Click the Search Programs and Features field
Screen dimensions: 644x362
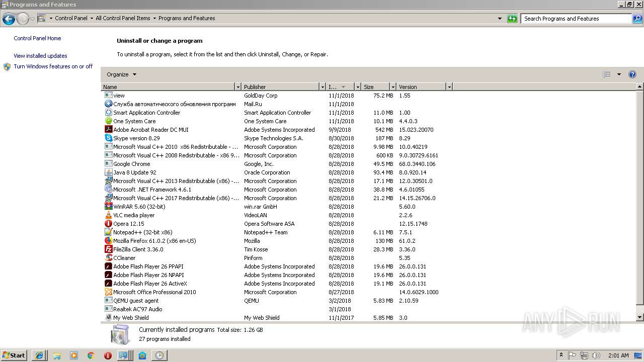coord(577,19)
